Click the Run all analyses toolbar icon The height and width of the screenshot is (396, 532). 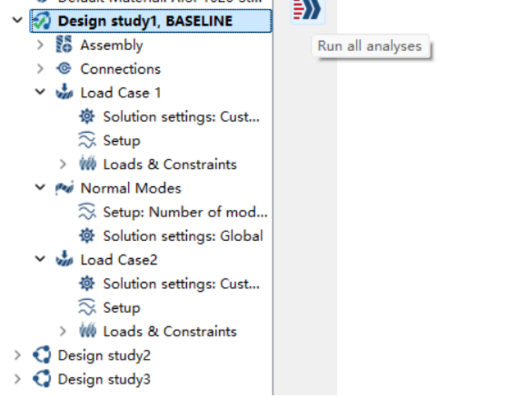tap(307, 10)
